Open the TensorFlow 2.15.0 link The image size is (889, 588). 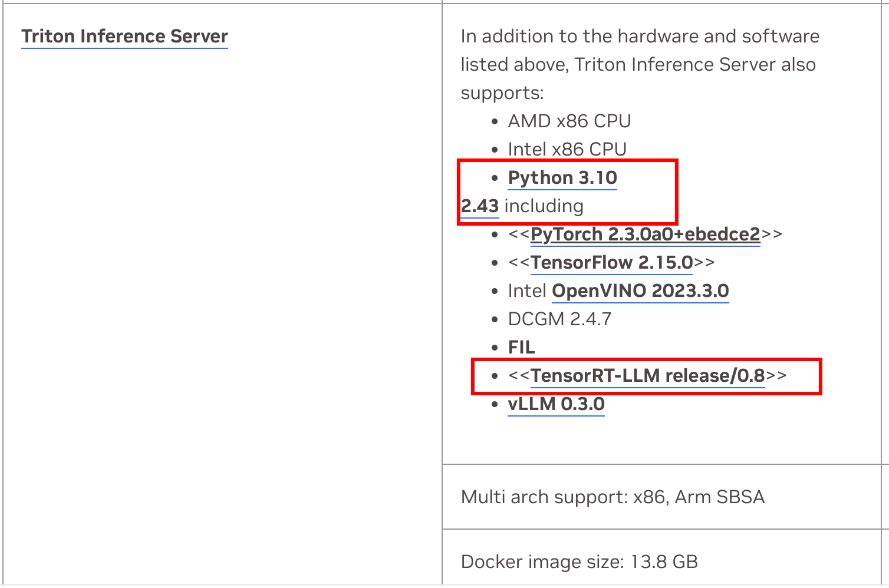tap(611, 263)
